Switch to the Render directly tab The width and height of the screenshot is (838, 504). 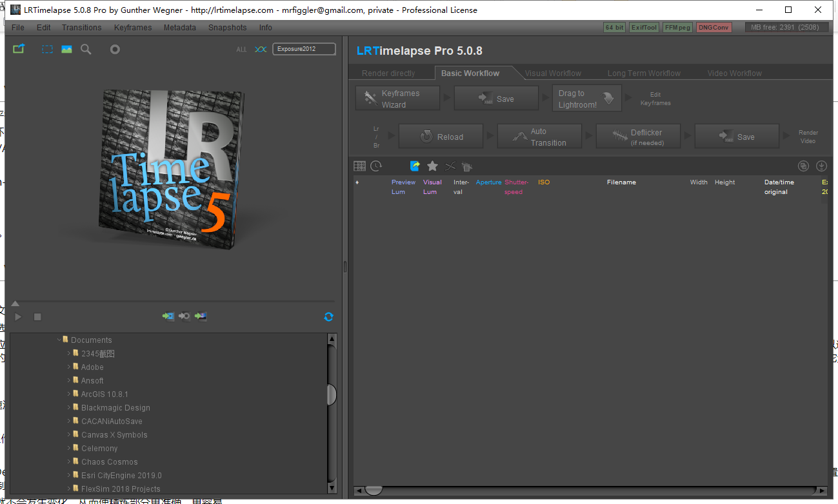(388, 73)
